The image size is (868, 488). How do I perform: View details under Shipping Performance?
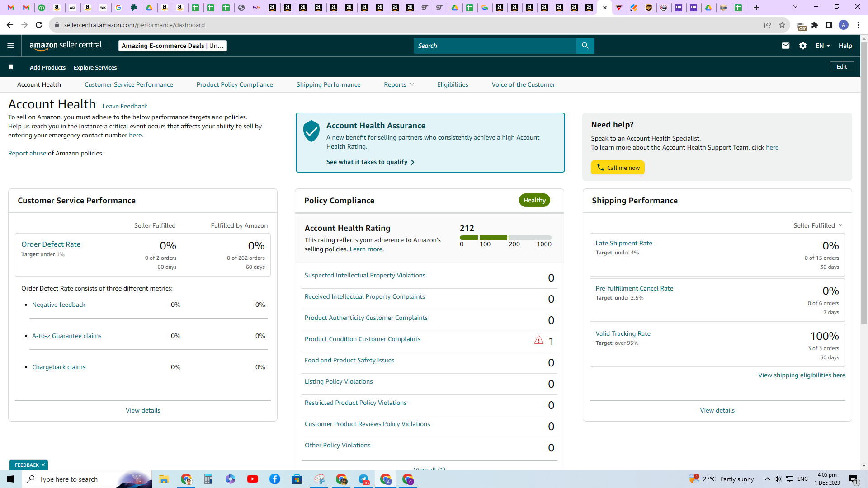click(x=717, y=410)
